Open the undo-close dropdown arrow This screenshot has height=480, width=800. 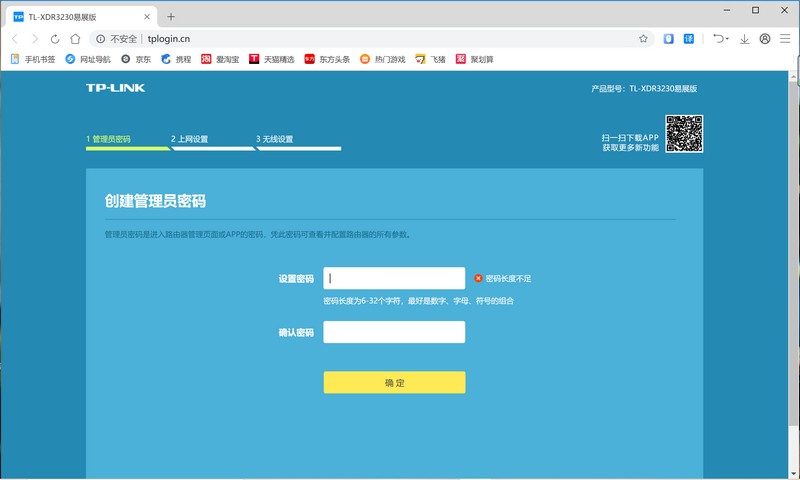[728, 39]
